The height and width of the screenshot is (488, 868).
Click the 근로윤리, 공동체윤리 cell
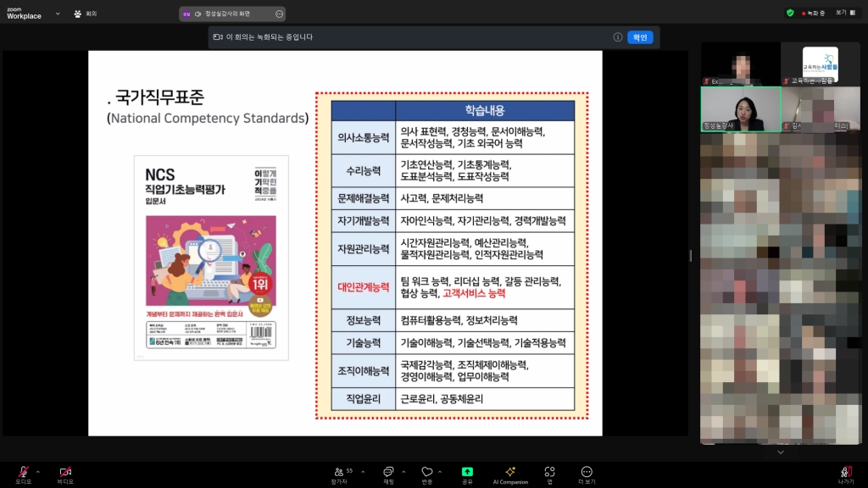tap(485, 399)
